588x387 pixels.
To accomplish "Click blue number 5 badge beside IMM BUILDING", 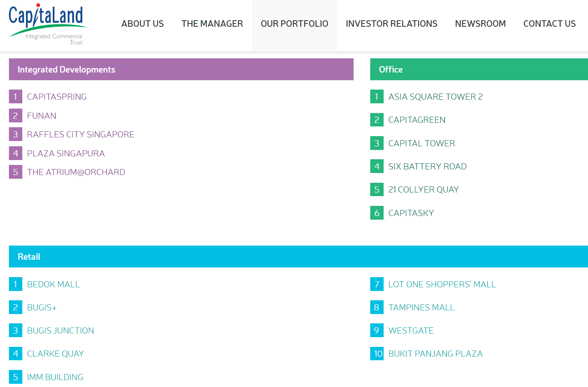I will (15, 377).
